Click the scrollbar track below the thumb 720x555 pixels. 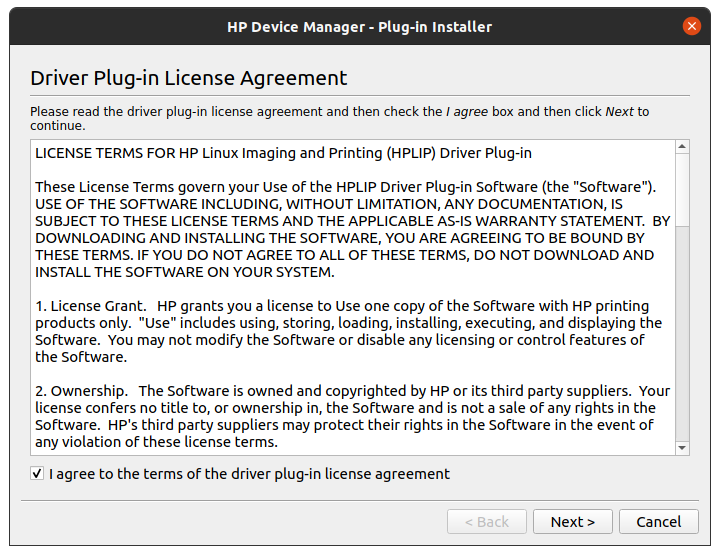(x=682, y=334)
